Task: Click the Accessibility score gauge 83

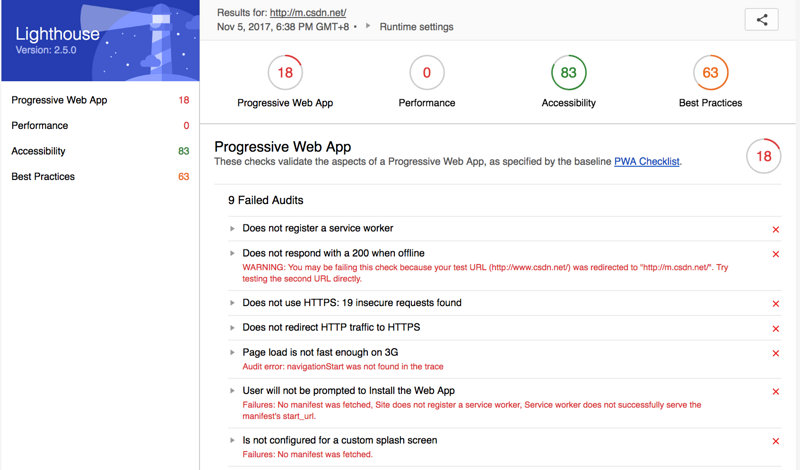Action: (568, 72)
